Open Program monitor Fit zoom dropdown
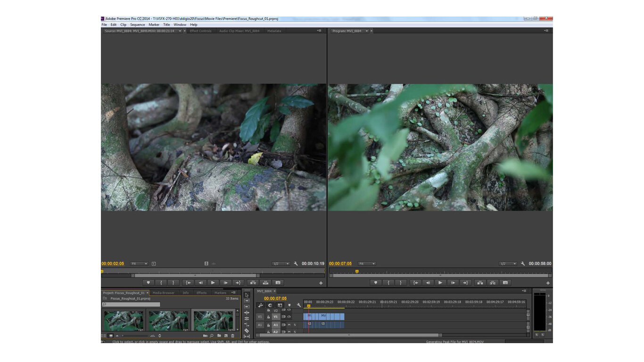This screenshot has width=644, height=362. coord(367,264)
